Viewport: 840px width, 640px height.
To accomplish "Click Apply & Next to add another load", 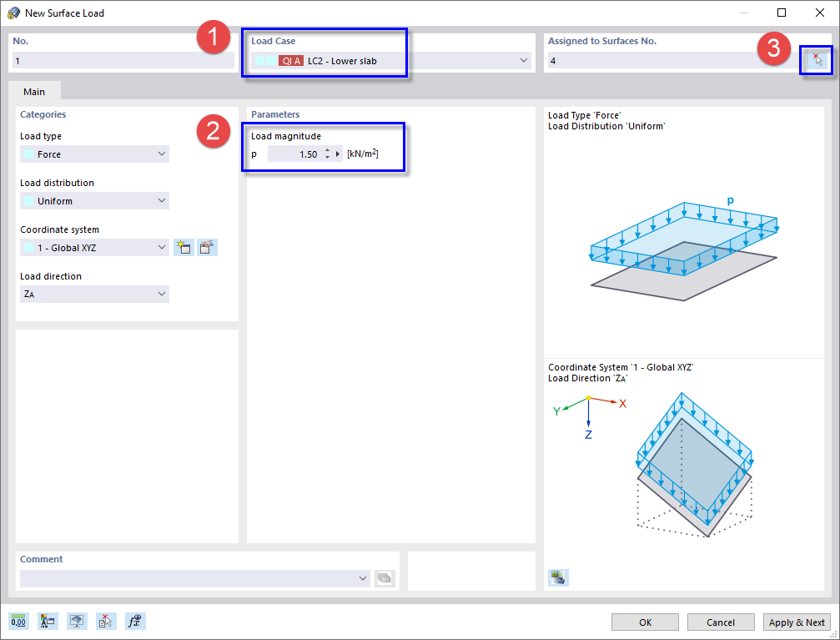I will click(797, 622).
